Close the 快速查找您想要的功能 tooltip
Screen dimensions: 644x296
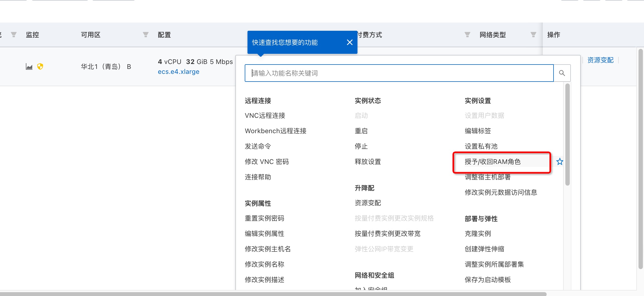pos(350,42)
